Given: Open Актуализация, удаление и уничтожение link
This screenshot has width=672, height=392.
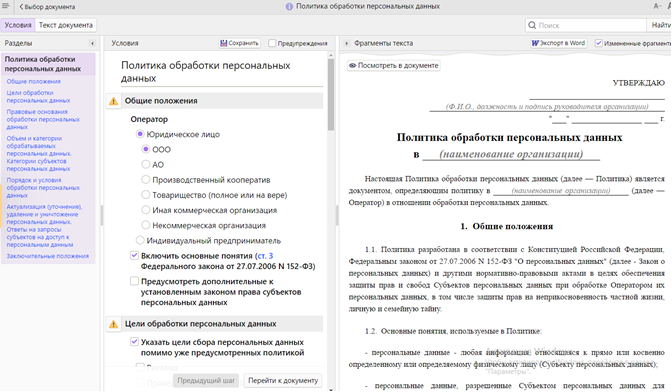Looking at the screenshot, I should coord(44,225).
